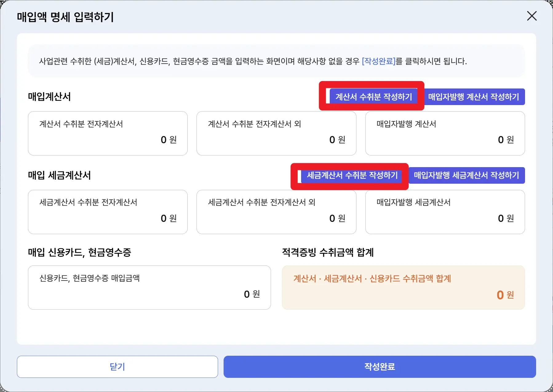Open 매입자발행 계산서 작성하기
This screenshot has width=553, height=392.
coord(474,97)
